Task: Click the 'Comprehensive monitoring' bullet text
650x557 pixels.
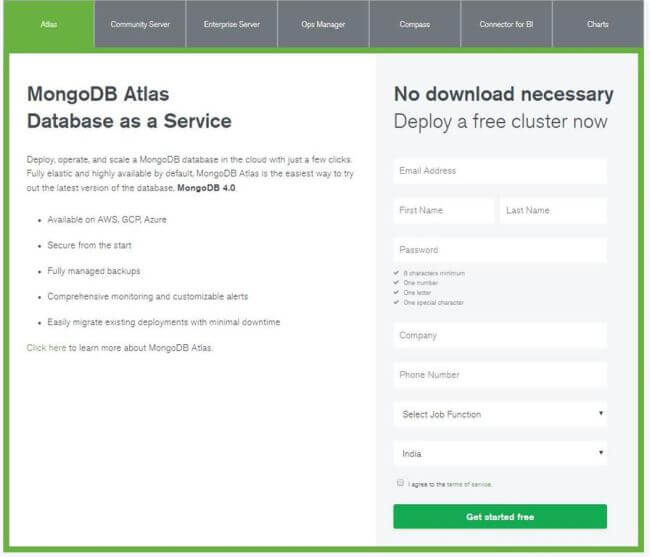Action: (148, 297)
